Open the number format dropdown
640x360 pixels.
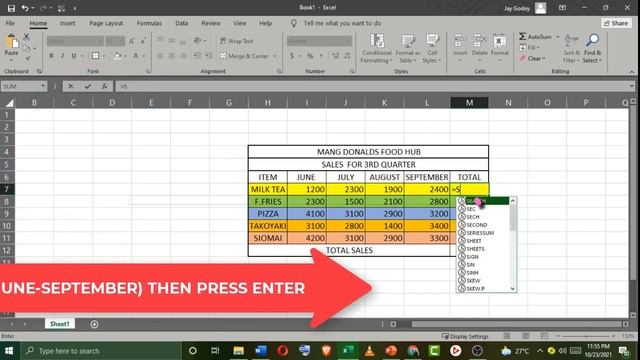tap(349, 41)
